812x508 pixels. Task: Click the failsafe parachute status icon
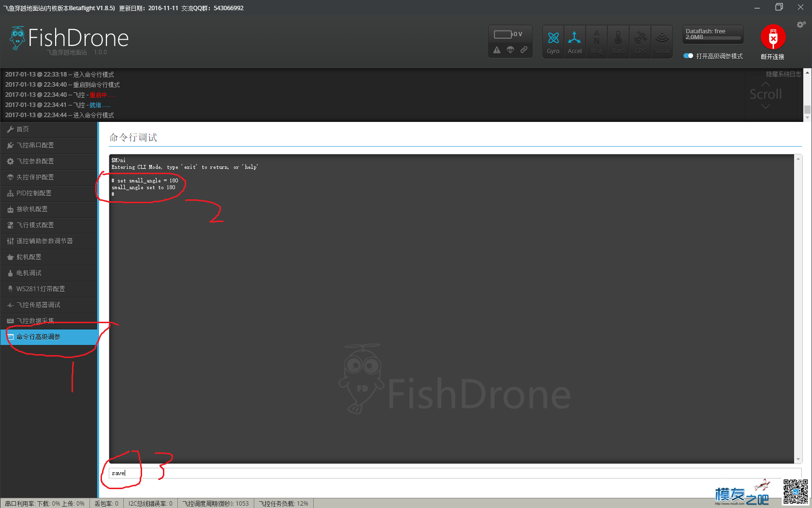pos(510,50)
